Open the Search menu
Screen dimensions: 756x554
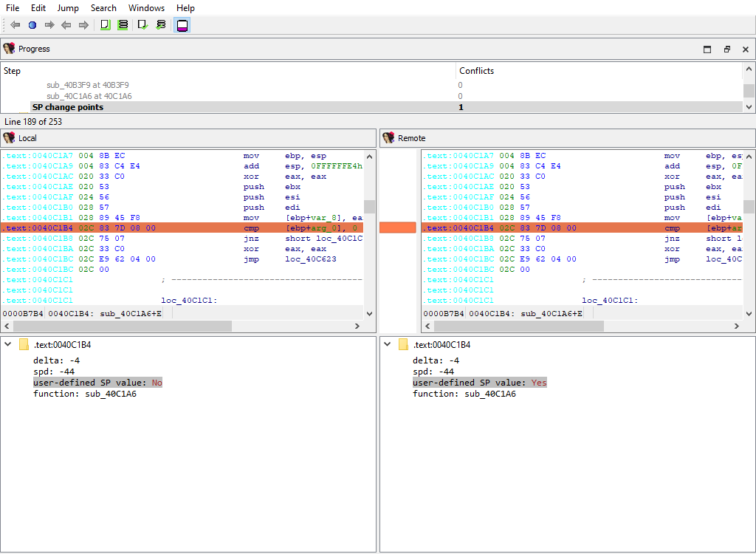(103, 8)
